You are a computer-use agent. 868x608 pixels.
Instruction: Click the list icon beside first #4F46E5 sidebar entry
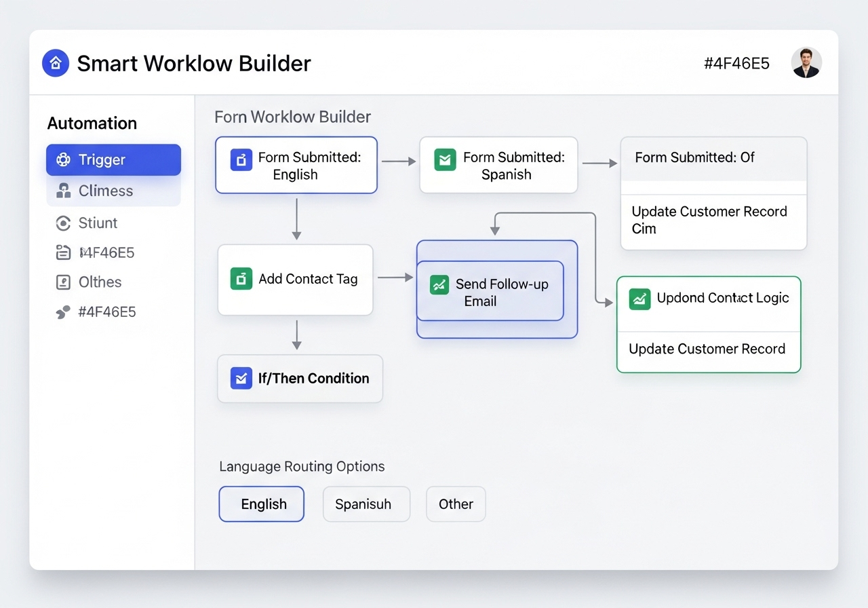(63, 252)
